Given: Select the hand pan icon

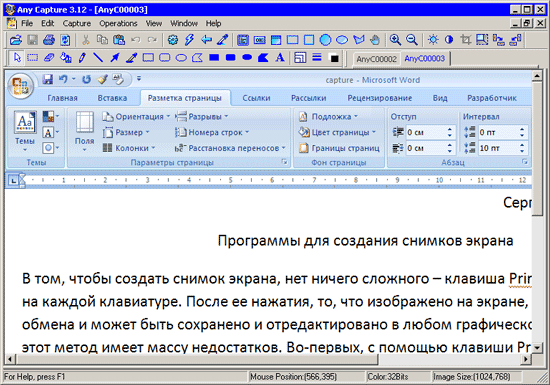Looking at the screenshot, I should [x=375, y=40].
